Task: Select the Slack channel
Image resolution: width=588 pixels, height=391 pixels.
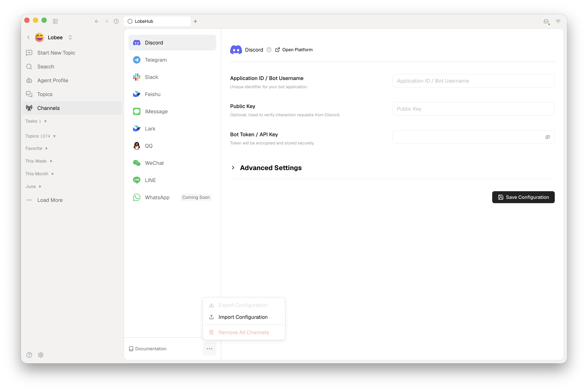Action: (x=172, y=77)
